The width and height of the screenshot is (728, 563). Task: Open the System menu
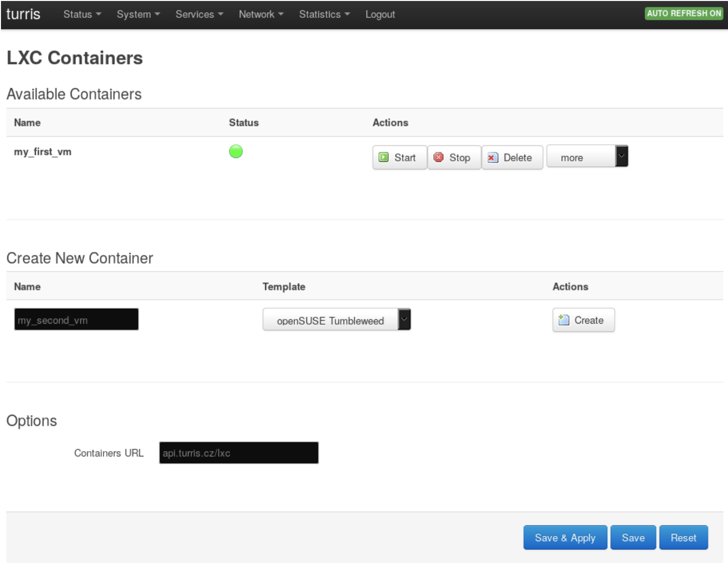point(138,15)
